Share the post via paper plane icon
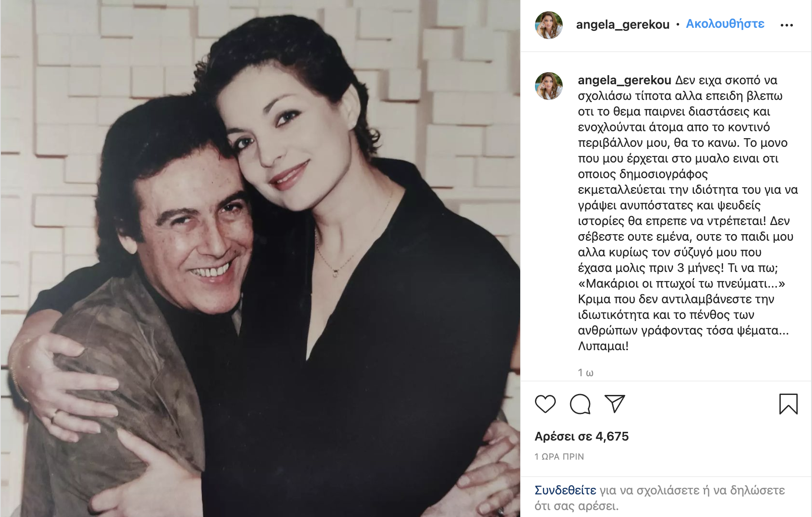Screen dimensions: 812x517 (x=614, y=404)
